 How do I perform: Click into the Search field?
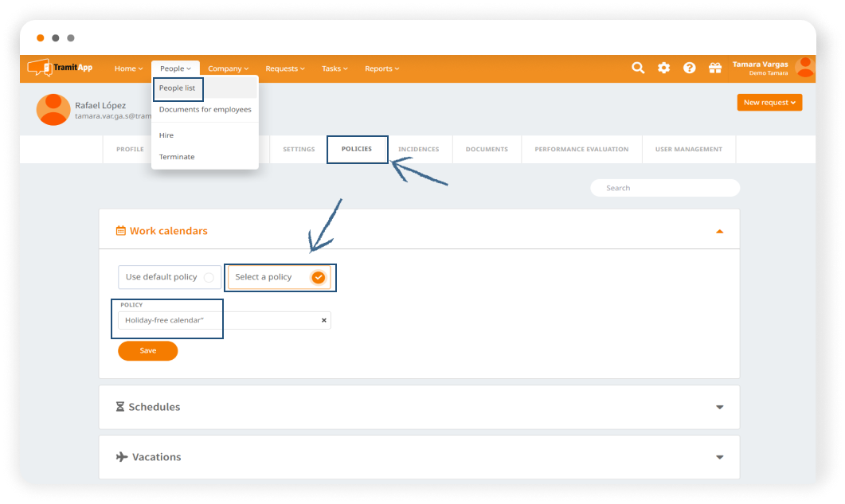[664, 188]
